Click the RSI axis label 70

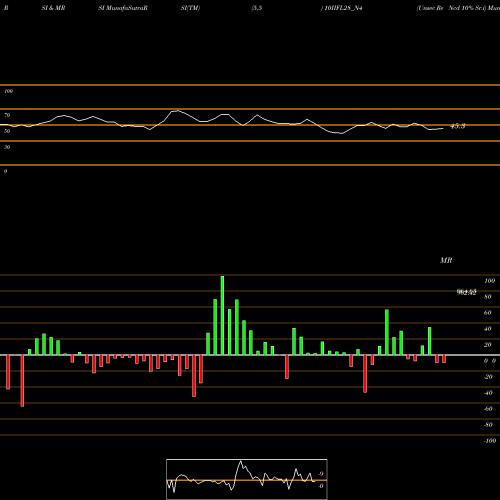7,115
